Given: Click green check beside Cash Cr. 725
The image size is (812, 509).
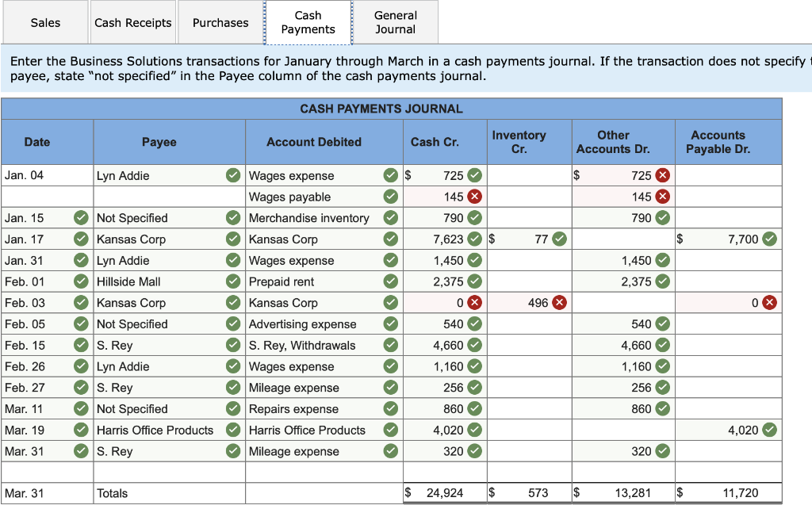Looking at the screenshot, I should click(x=474, y=175).
